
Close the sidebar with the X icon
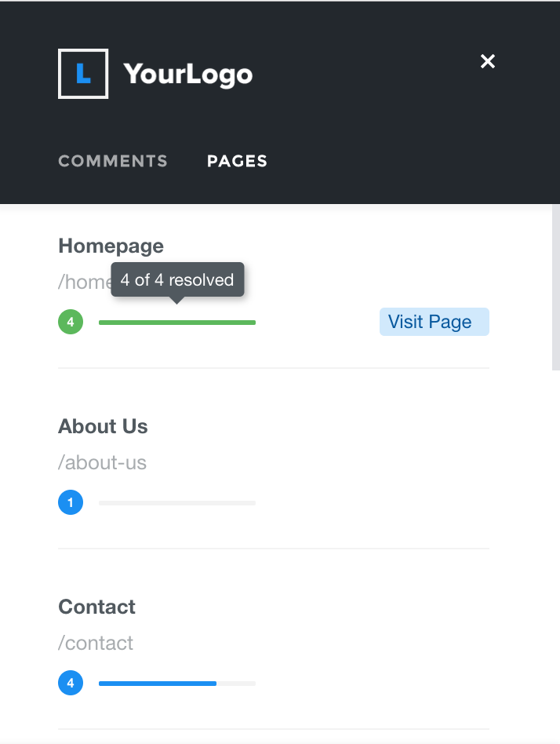[488, 61]
